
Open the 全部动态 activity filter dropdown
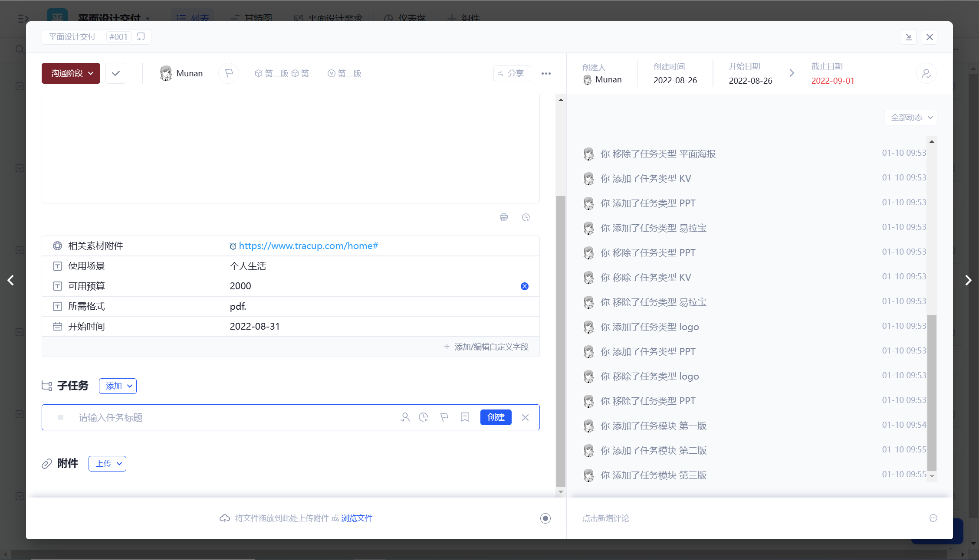[911, 118]
